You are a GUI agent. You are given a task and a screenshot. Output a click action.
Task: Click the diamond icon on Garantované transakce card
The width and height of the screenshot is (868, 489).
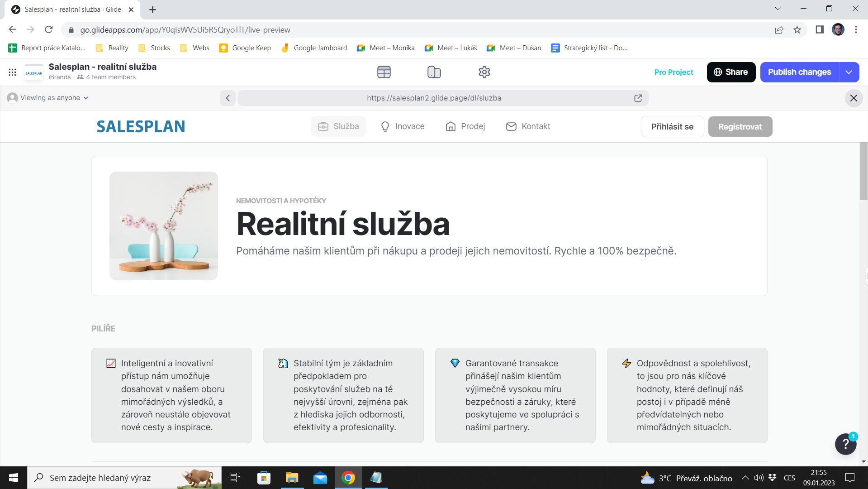(455, 363)
